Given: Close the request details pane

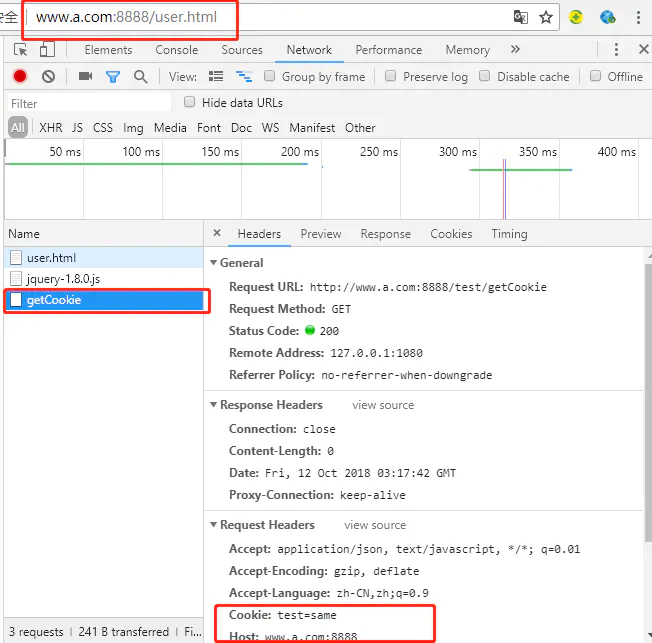Looking at the screenshot, I should coord(217,233).
